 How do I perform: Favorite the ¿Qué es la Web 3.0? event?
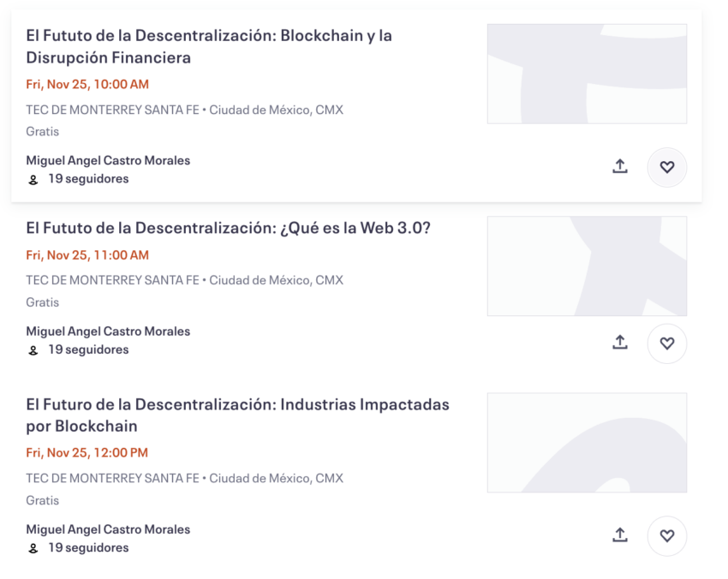point(666,343)
